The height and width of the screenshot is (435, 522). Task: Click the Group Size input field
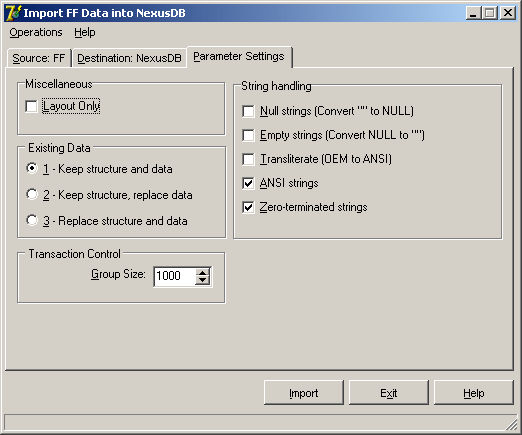tap(175, 276)
